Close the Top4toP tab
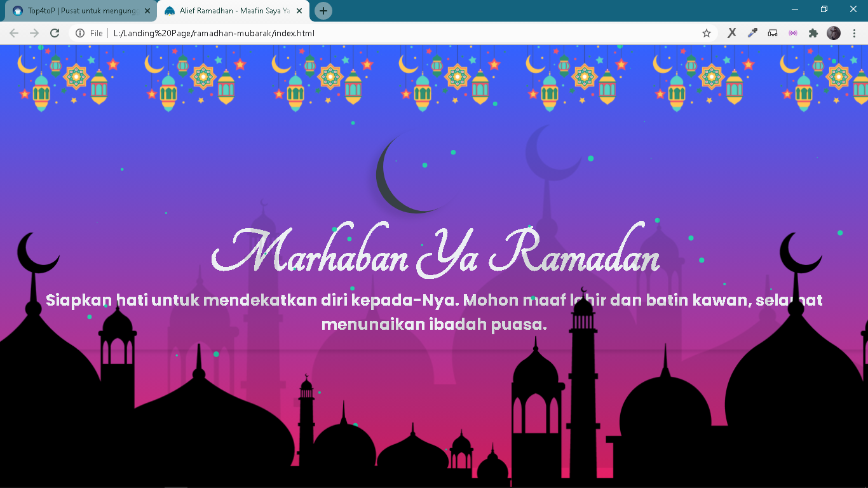This screenshot has height=488, width=868. tap(147, 10)
